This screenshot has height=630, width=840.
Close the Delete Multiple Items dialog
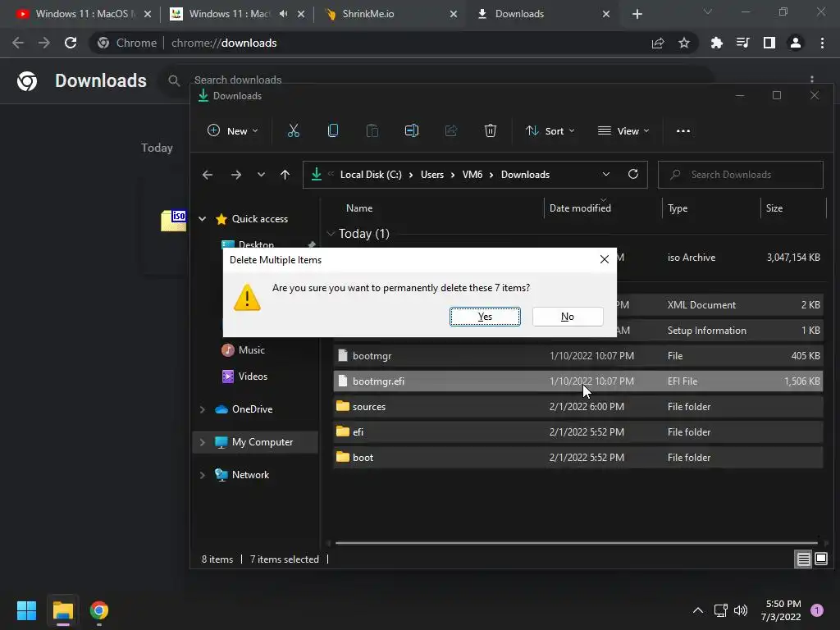pos(605,259)
